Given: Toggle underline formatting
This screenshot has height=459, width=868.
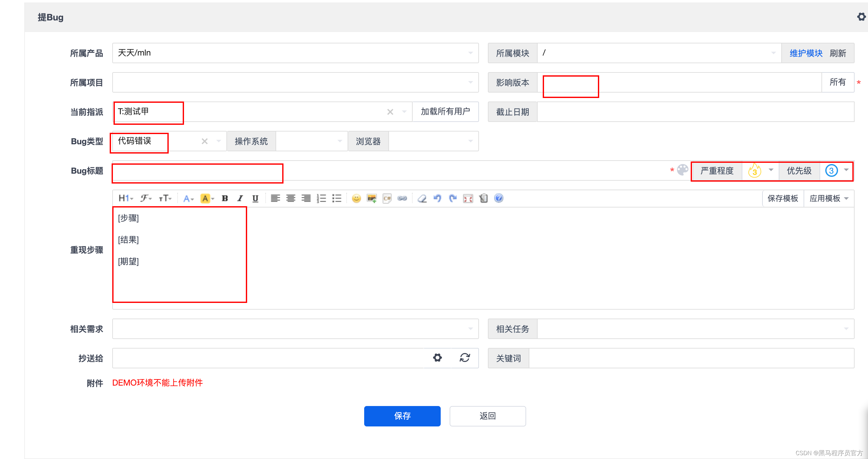Looking at the screenshot, I should click(x=255, y=198).
